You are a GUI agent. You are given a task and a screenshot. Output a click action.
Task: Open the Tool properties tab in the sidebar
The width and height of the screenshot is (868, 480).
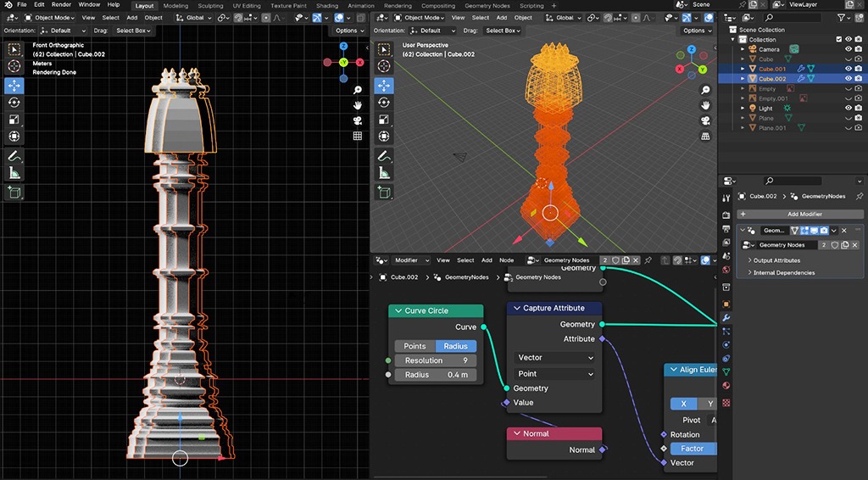coord(726,198)
